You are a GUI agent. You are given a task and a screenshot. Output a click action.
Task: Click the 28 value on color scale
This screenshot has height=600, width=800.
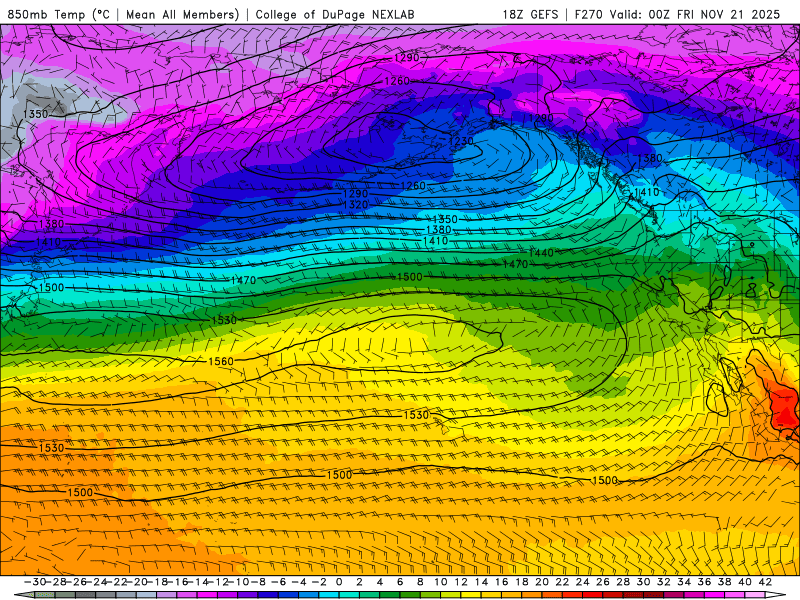click(623, 582)
